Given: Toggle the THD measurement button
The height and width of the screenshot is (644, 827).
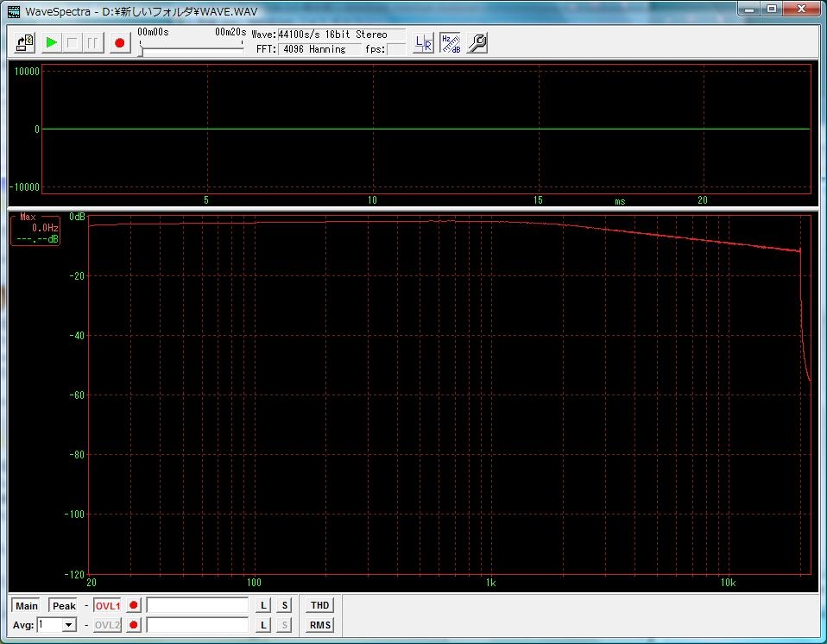Looking at the screenshot, I should [319, 605].
